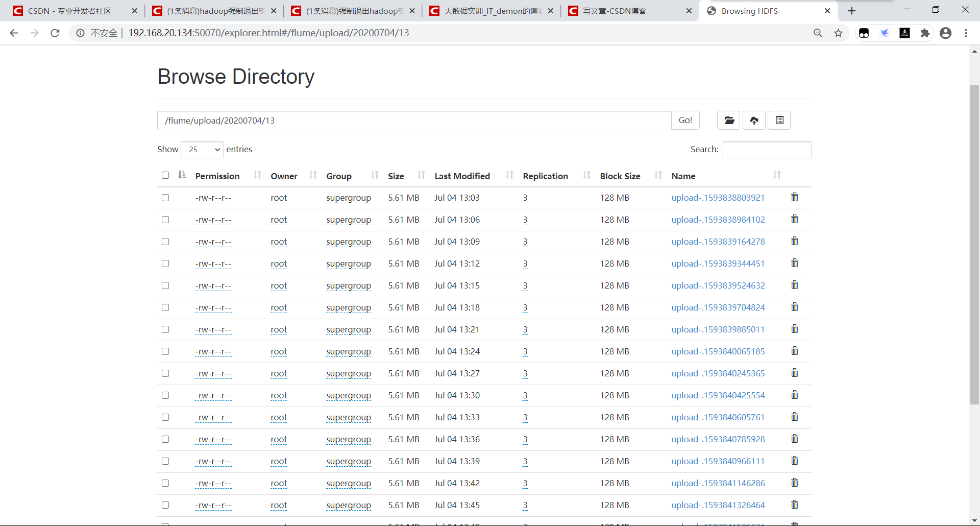Image resolution: width=980 pixels, height=526 pixels.
Task: Delete upload-.1593838803921 via its trash icon
Action: pyautogui.click(x=794, y=197)
